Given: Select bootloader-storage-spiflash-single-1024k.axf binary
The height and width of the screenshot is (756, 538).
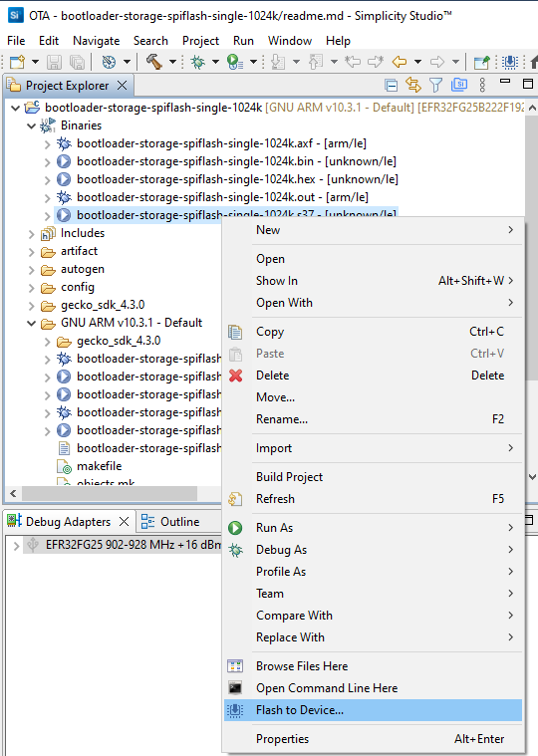Looking at the screenshot, I should click(221, 143).
